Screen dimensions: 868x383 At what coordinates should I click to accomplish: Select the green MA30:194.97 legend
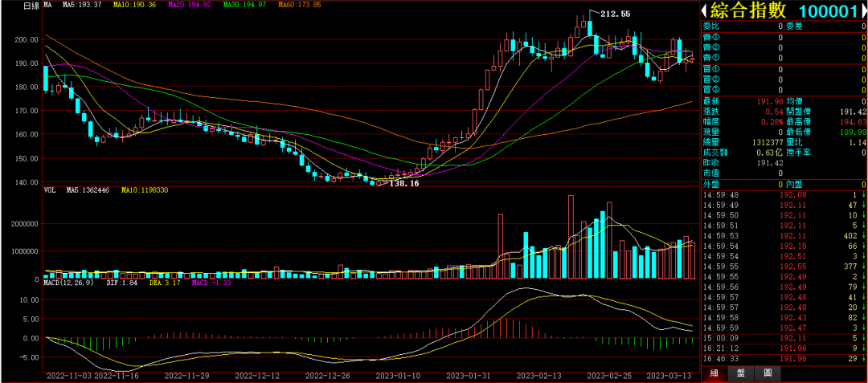(x=244, y=6)
